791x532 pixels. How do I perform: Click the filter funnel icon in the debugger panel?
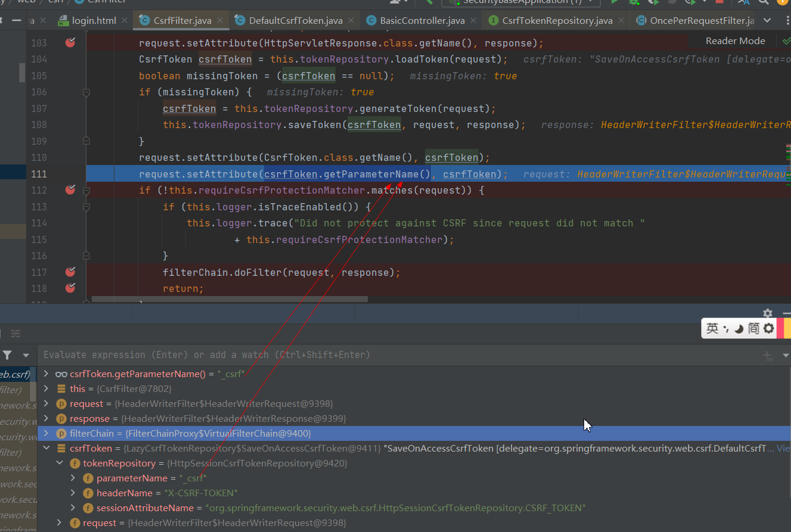point(7,354)
